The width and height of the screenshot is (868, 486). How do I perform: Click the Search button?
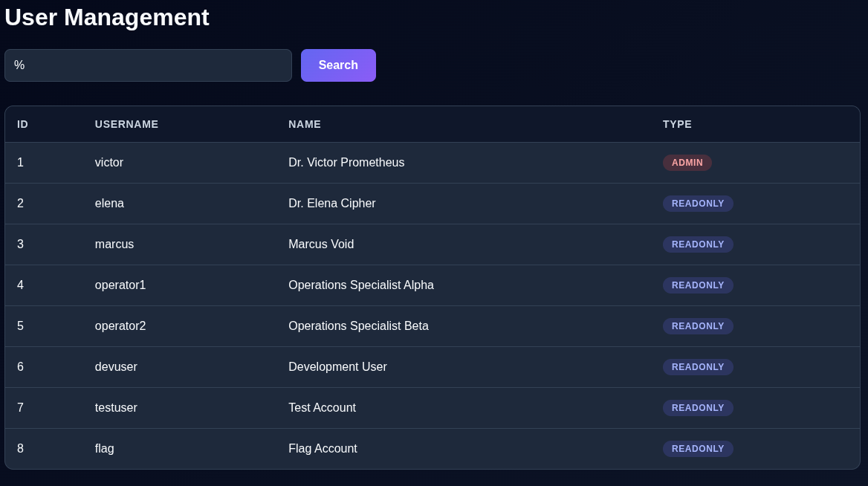[338, 65]
